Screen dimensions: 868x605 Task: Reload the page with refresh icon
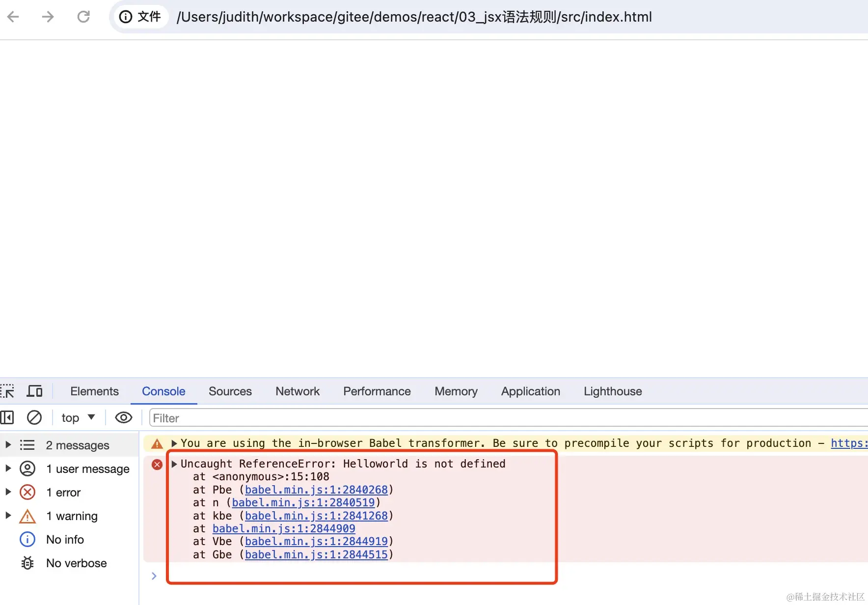pyautogui.click(x=83, y=17)
